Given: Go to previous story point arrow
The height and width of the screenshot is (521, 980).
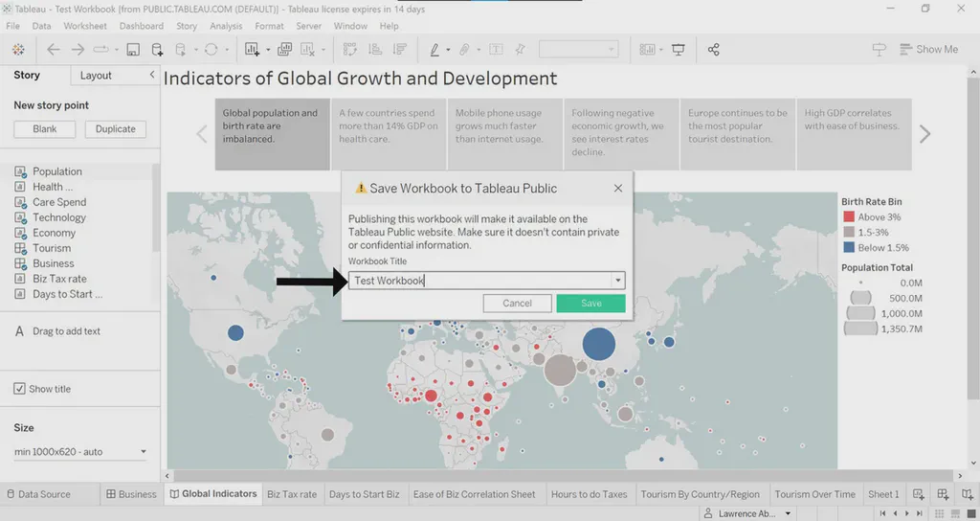Looking at the screenshot, I should 202,134.
